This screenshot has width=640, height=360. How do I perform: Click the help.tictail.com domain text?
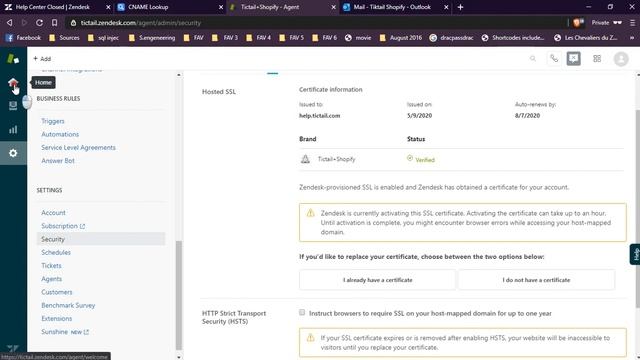pyautogui.click(x=319, y=116)
